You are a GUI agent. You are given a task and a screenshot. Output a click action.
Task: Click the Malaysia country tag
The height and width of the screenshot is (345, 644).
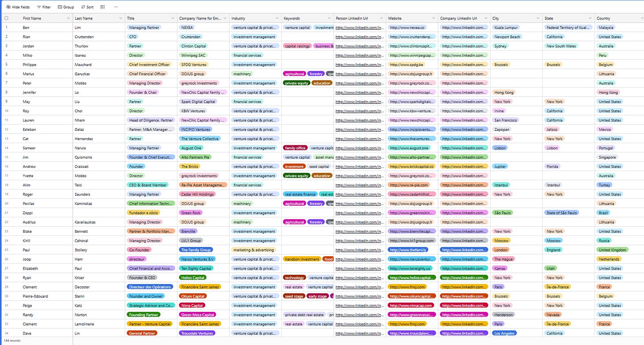pos(606,27)
